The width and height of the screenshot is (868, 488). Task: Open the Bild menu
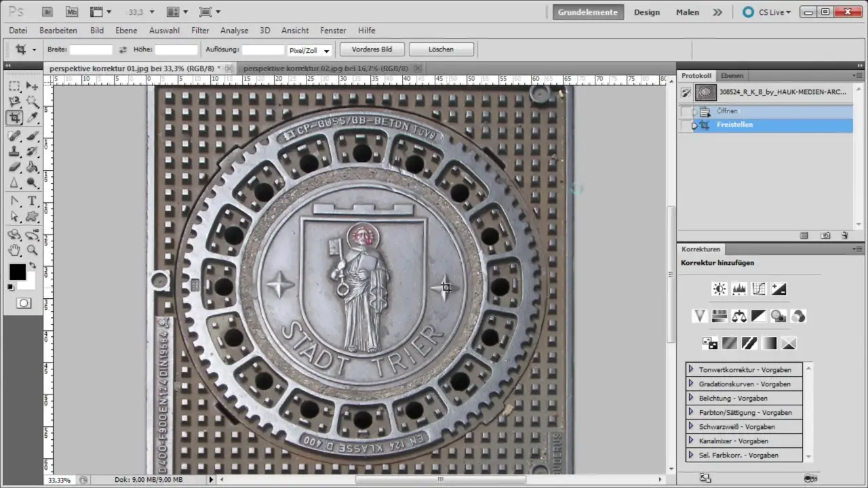(97, 30)
